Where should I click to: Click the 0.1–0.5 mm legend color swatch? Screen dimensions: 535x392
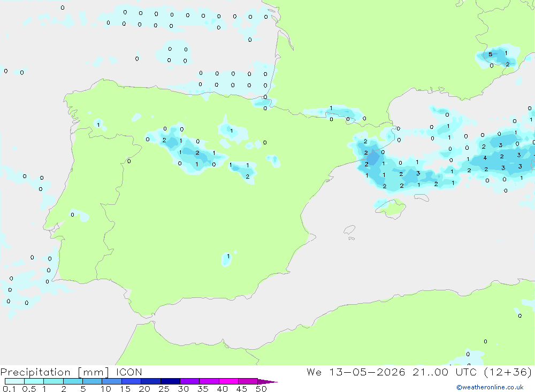coord(14,381)
